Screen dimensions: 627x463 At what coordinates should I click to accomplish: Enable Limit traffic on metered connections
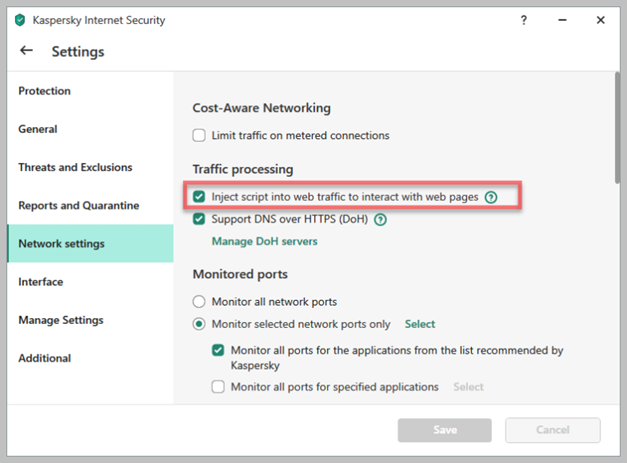199,135
